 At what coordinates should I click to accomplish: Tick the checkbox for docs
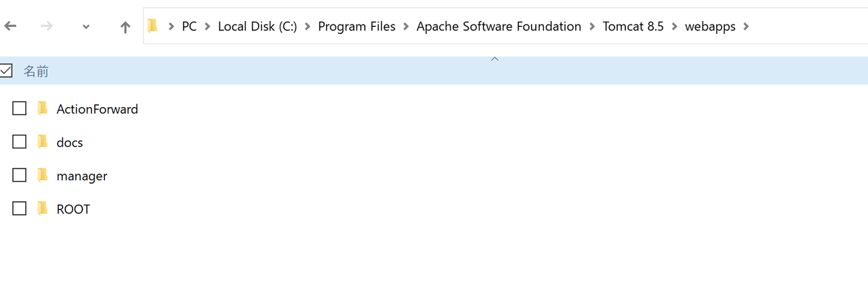tap(20, 142)
